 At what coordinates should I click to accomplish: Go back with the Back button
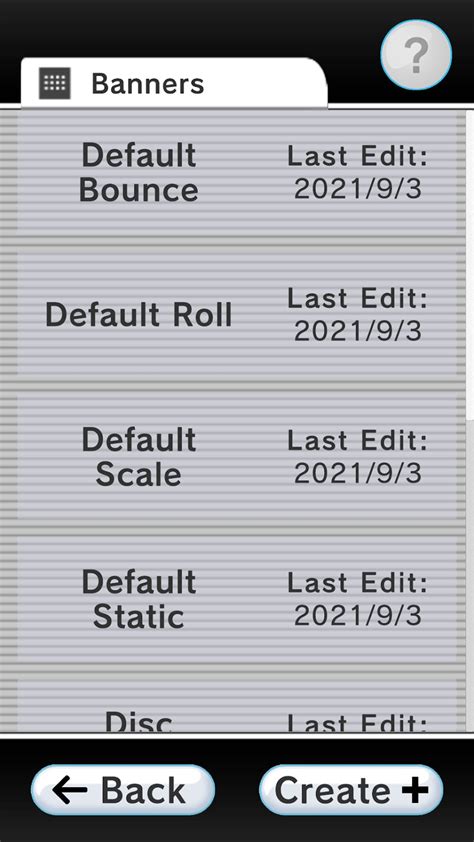(x=123, y=790)
